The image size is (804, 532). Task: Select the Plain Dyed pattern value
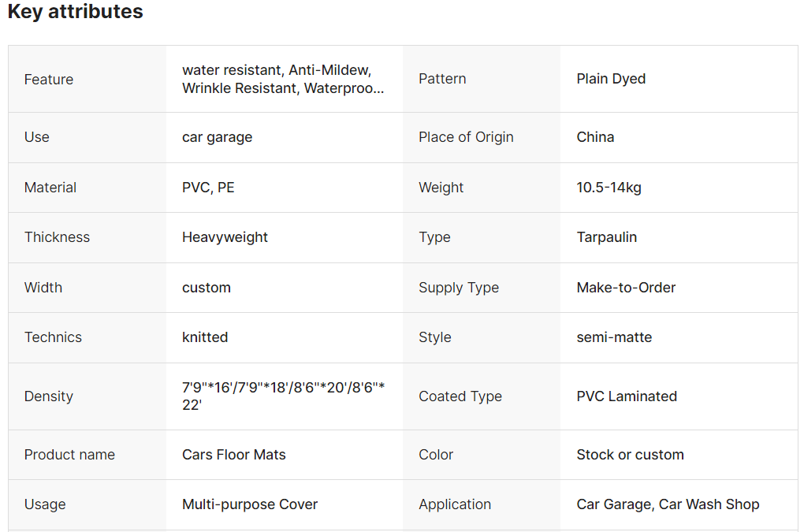611,79
